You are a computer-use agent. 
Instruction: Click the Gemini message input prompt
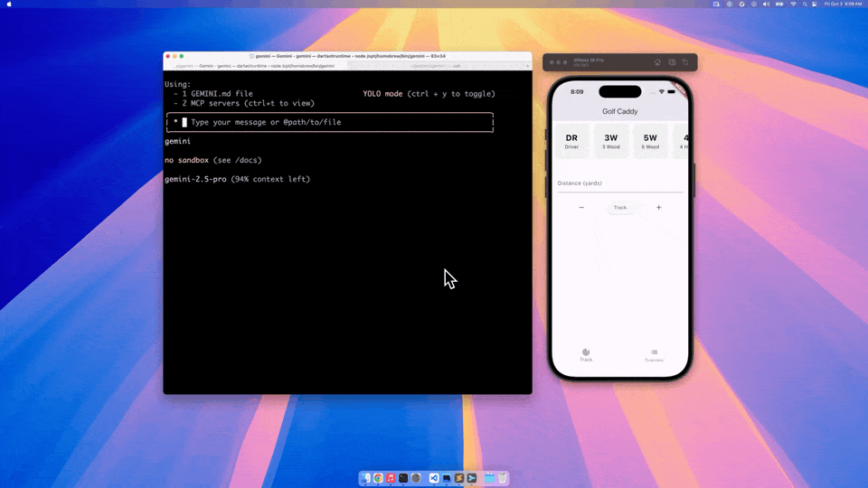pyautogui.click(x=330, y=122)
